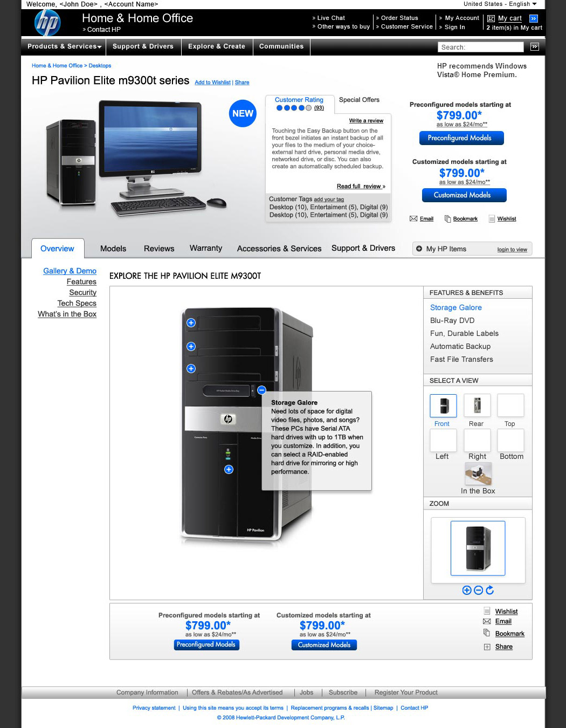Click the Email envelope icon near price
The height and width of the screenshot is (728, 566).
tap(413, 218)
